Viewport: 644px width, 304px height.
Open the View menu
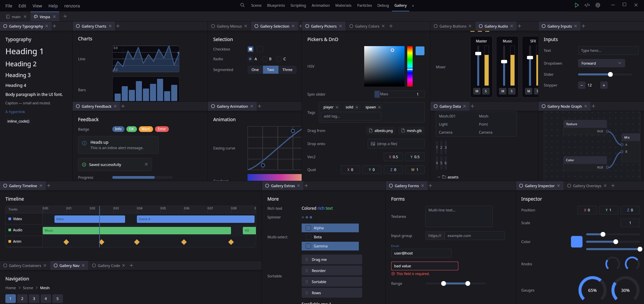[37, 6]
